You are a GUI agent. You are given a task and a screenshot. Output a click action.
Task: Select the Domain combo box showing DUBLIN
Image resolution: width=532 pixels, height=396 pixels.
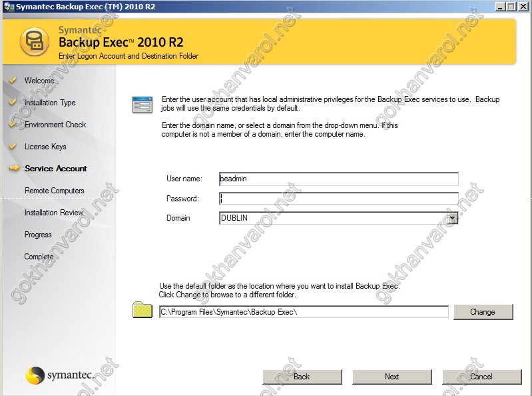click(333, 218)
